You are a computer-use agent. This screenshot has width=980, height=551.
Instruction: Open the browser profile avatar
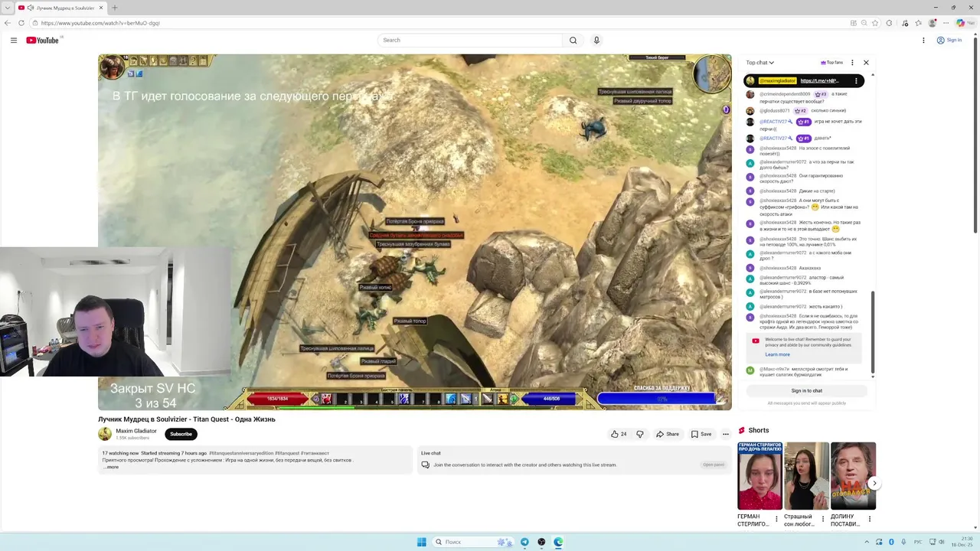pyautogui.click(x=933, y=23)
